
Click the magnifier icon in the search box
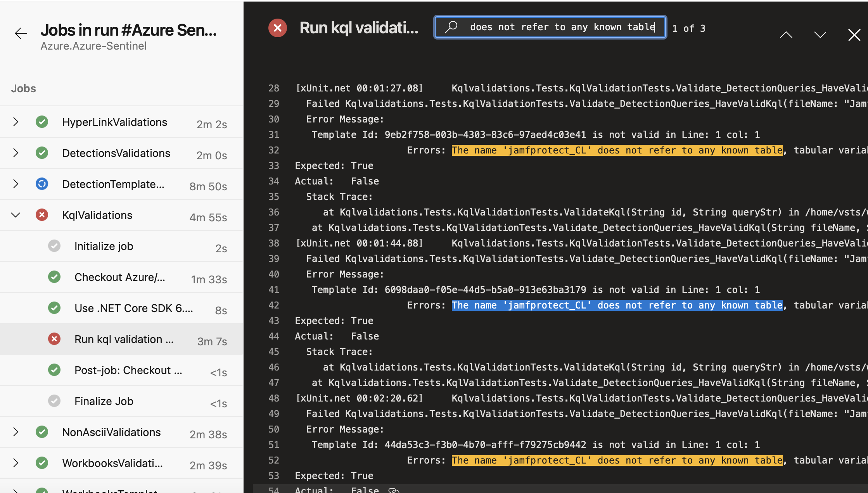tap(451, 27)
